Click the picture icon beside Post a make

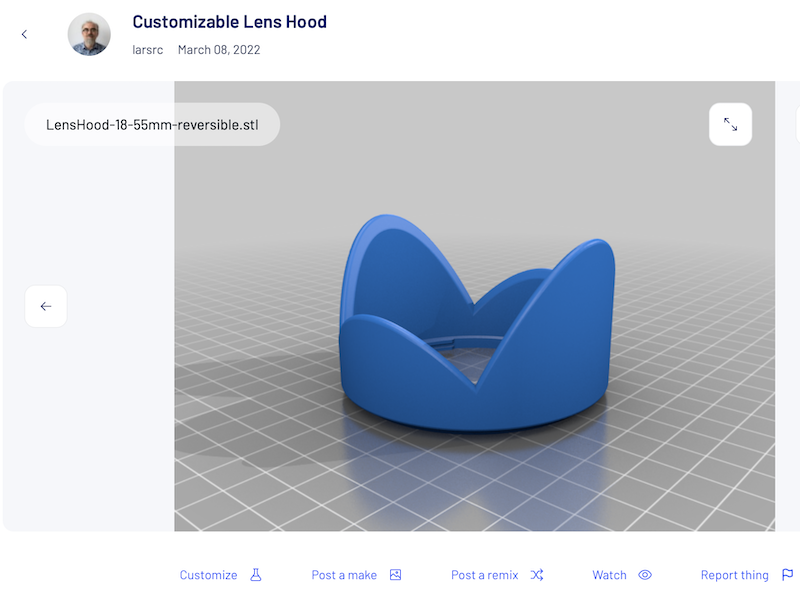pos(395,575)
